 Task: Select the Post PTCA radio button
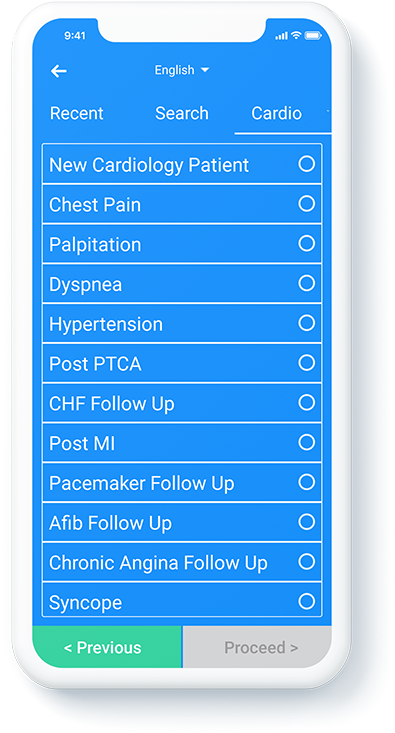[x=307, y=362]
